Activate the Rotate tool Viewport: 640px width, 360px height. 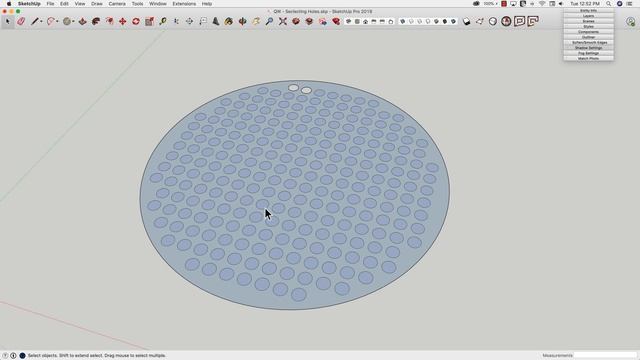pos(136,21)
